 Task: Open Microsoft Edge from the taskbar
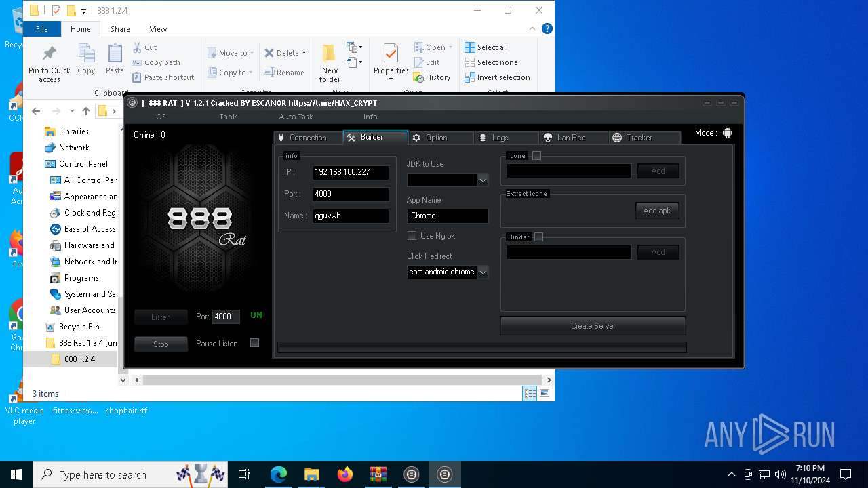pyautogui.click(x=279, y=474)
